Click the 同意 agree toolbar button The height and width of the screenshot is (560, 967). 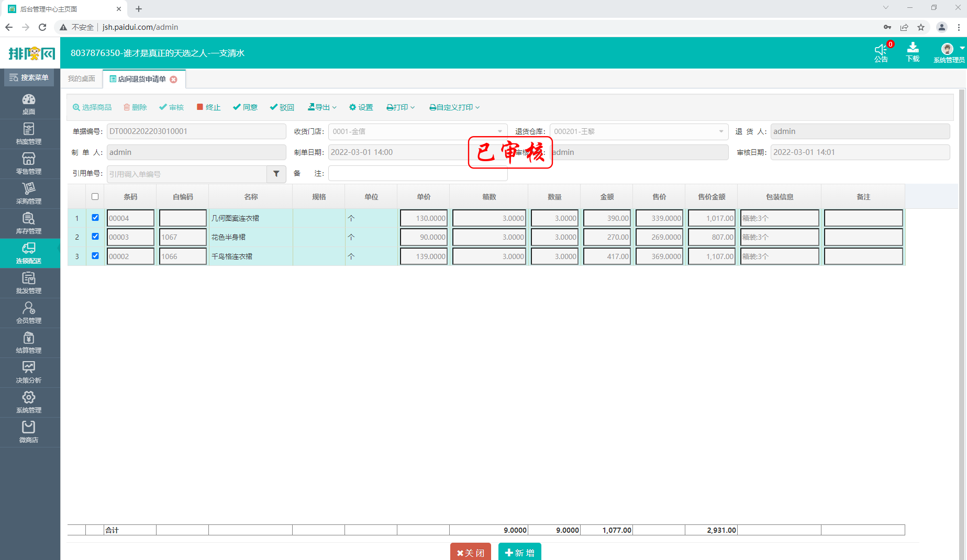click(246, 107)
